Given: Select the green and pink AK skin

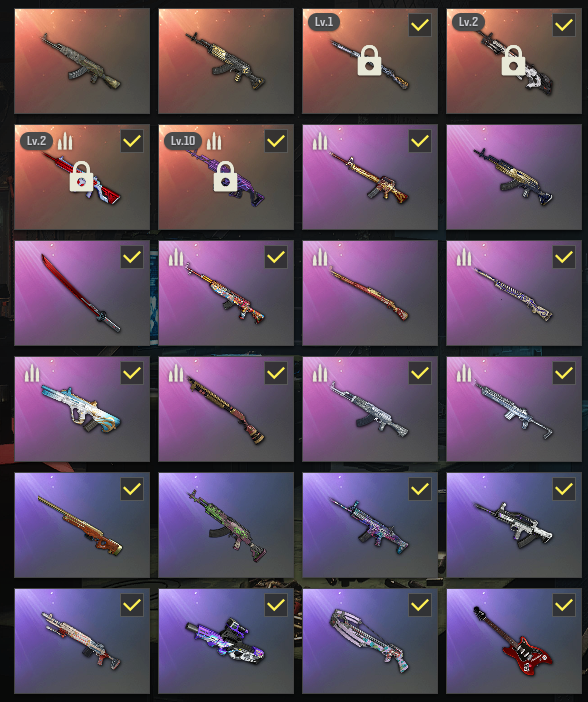Looking at the screenshot, I should pos(226,525).
